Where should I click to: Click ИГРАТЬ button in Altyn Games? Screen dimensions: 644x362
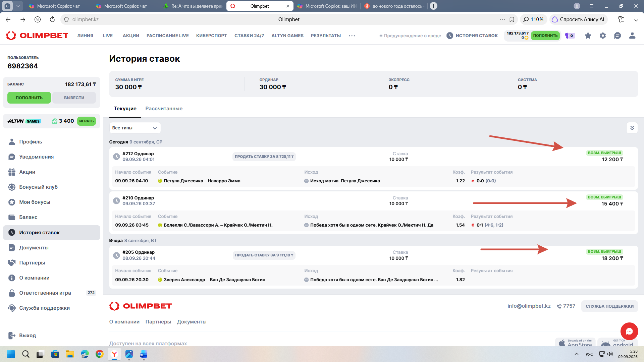click(87, 121)
